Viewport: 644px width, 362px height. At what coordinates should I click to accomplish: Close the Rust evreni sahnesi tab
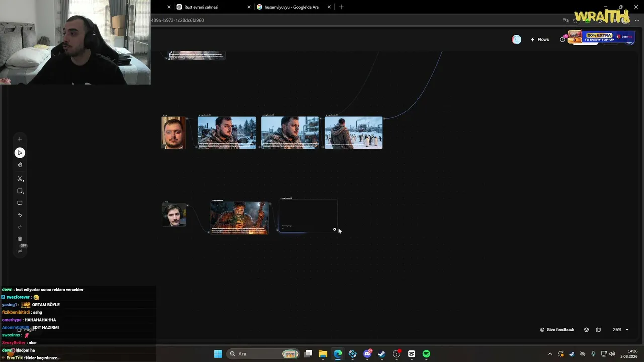click(x=249, y=7)
